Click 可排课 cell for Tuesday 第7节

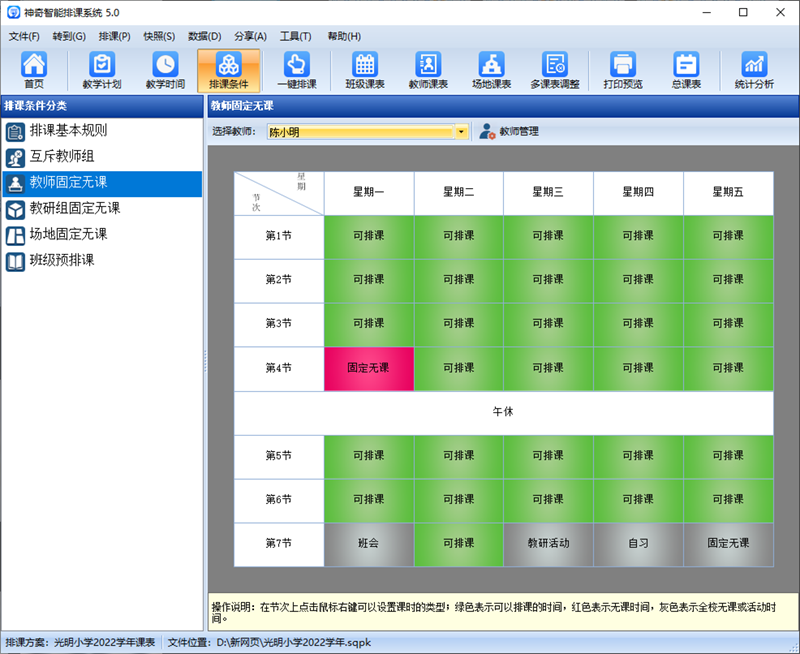coord(459,544)
